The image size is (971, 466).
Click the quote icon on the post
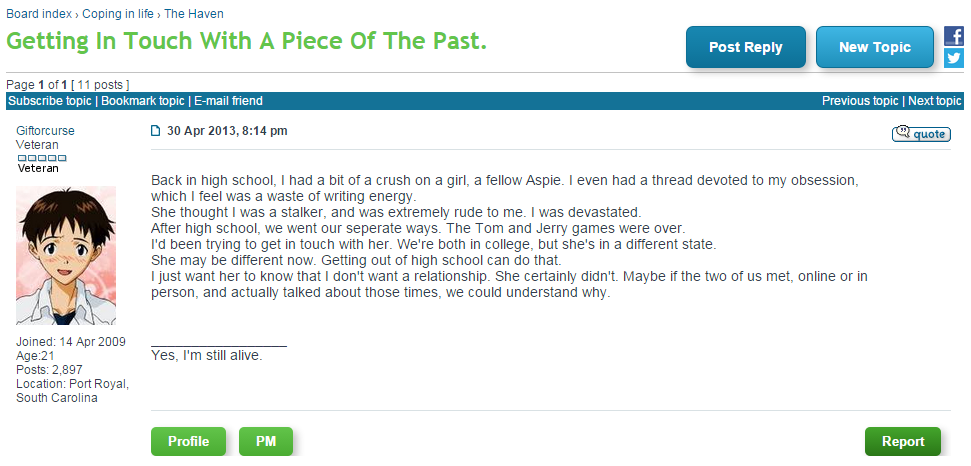click(x=921, y=133)
